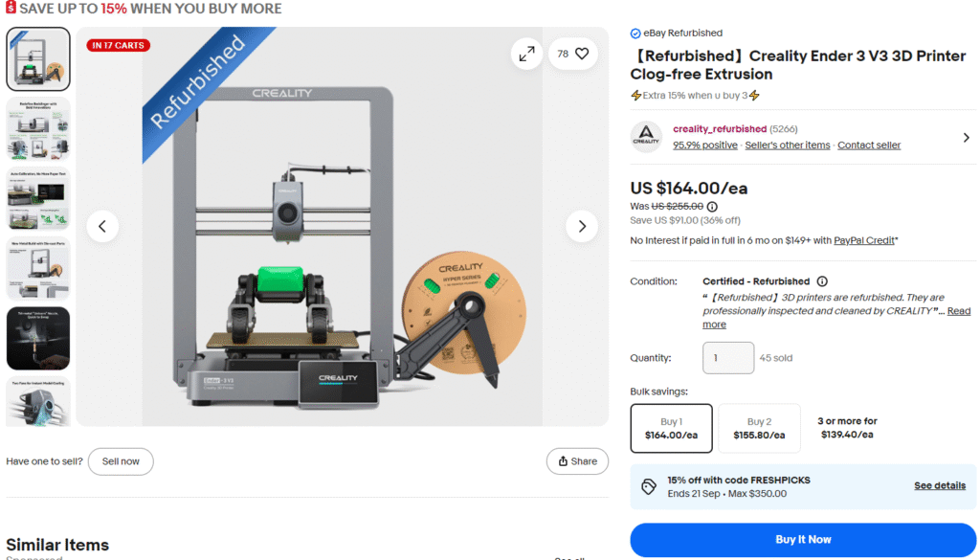This screenshot has height=560, width=980.
Task: Select the auto calibration thumbnail
Action: 38,199
